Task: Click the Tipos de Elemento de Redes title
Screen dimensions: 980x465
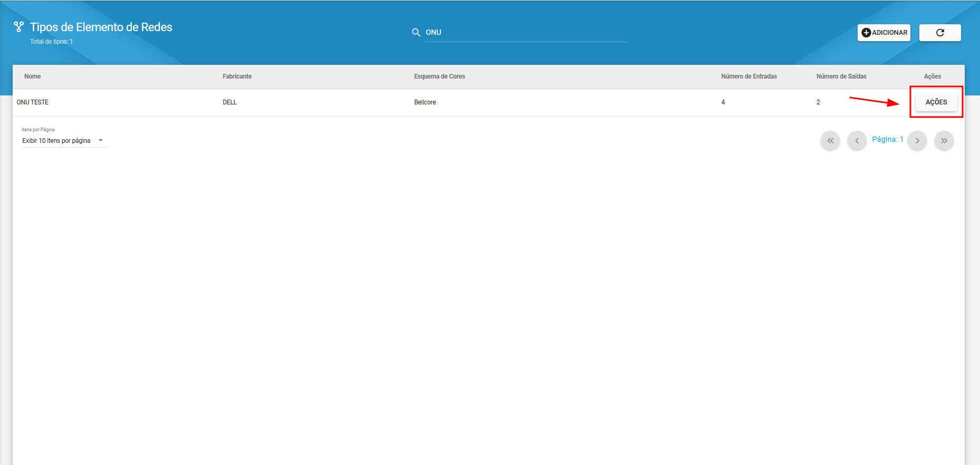Action: (x=101, y=27)
